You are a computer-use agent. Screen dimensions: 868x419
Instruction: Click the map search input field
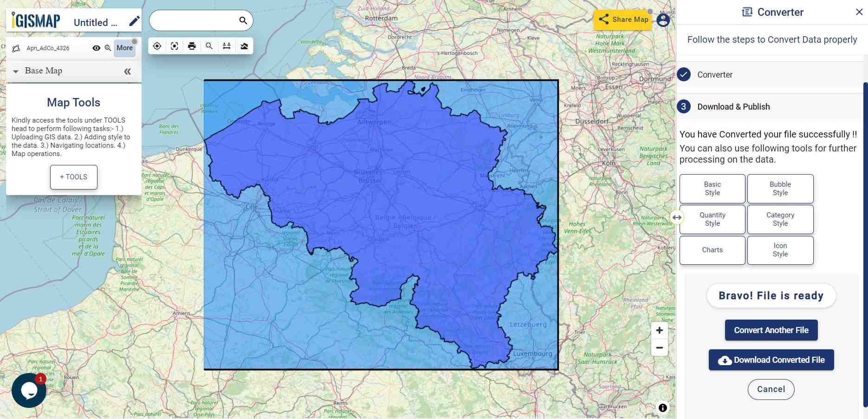[194, 20]
